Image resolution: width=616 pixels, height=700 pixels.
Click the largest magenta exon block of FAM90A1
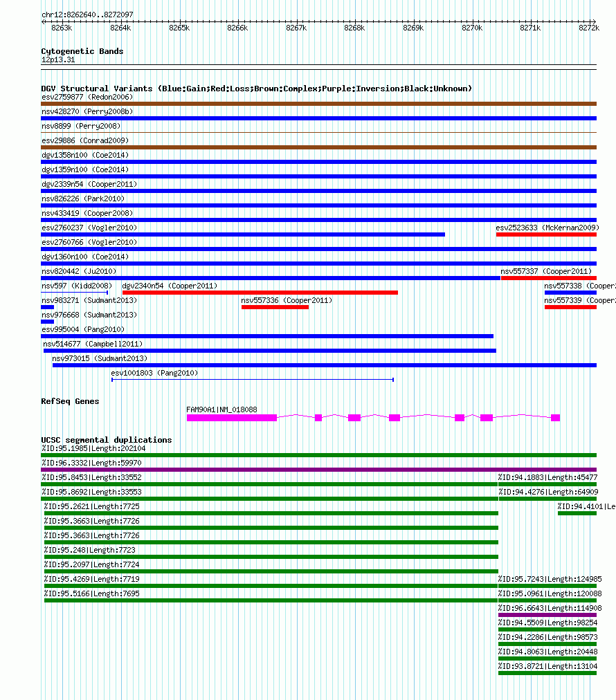[x=232, y=418]
